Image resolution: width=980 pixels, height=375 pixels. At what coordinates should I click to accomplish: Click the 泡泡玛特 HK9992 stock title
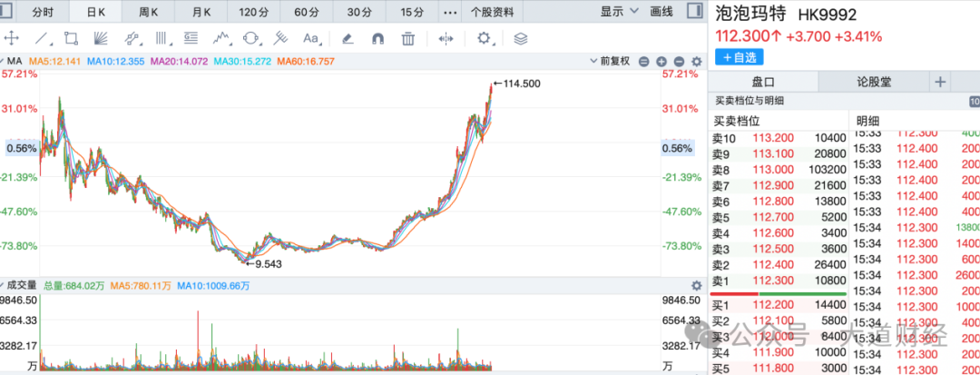point(786,15)
